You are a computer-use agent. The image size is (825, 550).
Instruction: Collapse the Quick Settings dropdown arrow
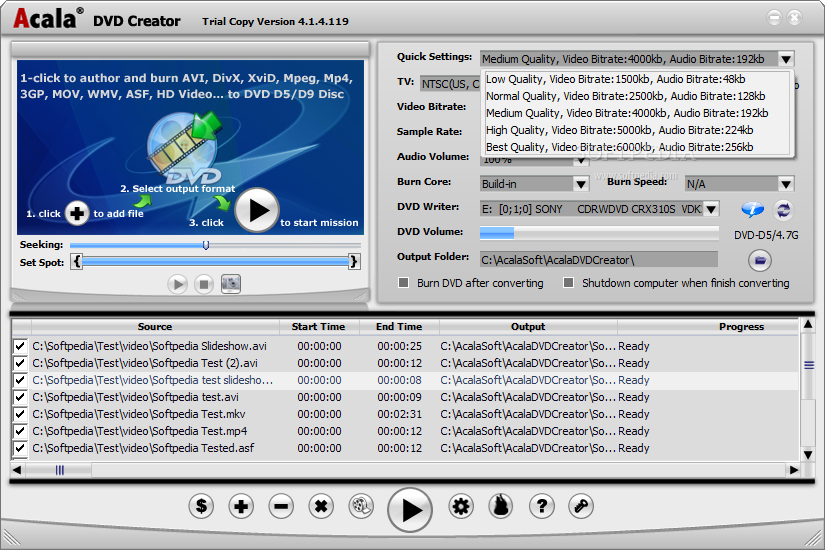click(786, 59)
